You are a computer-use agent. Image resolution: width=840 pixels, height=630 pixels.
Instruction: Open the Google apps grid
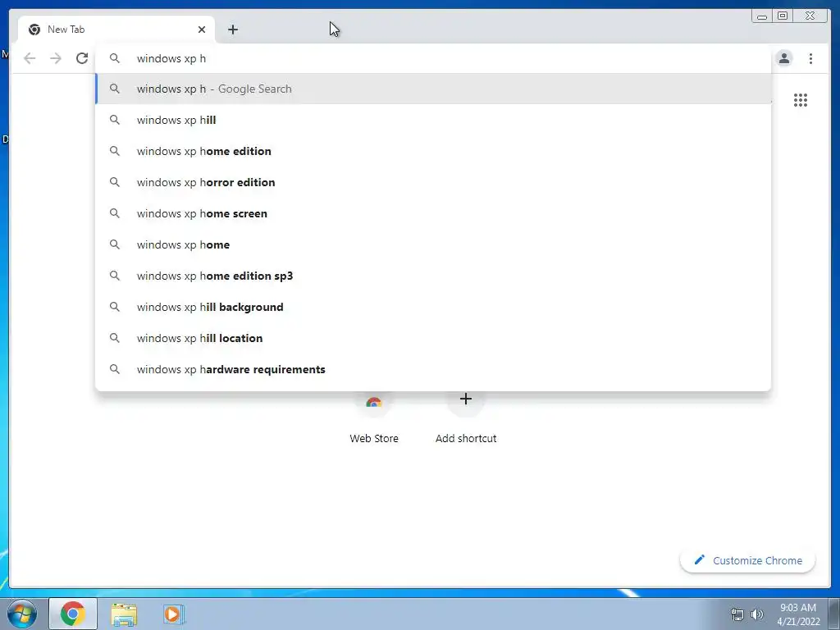pos(801,100)
